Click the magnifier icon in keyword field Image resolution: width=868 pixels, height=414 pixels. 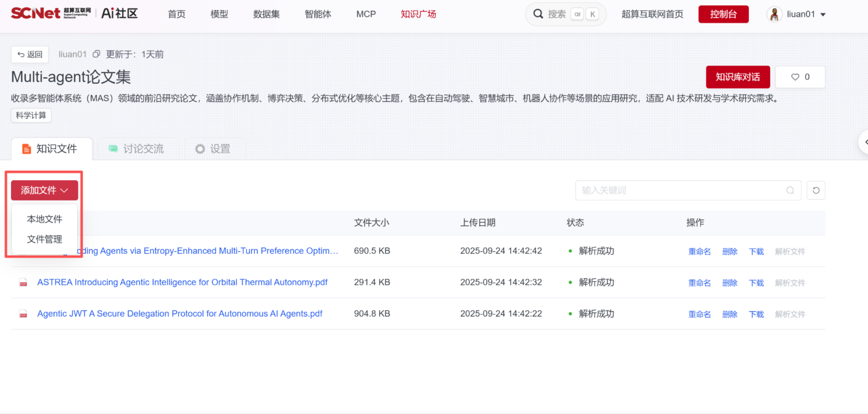click(790, 190)
